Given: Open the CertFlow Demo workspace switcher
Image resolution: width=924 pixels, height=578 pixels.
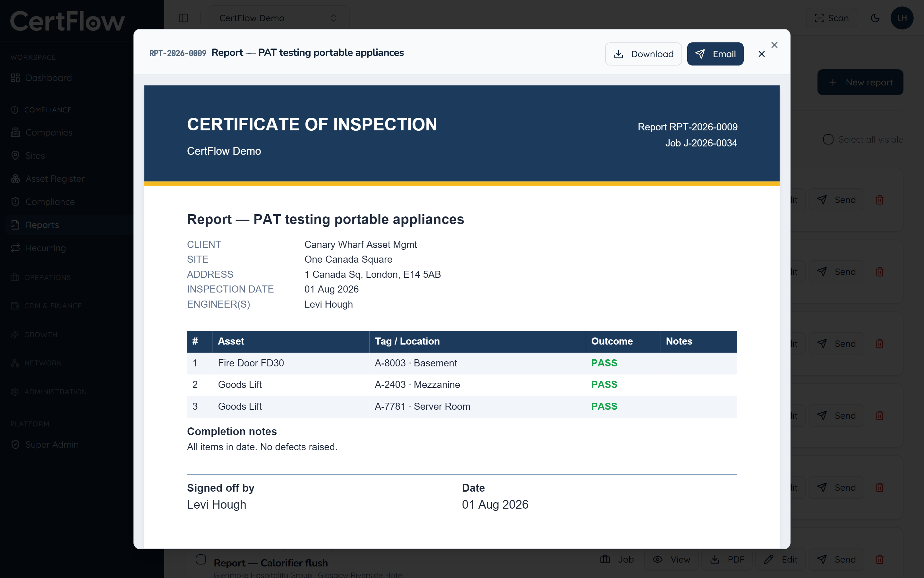Looking at the screenshot, I should 279,18.
